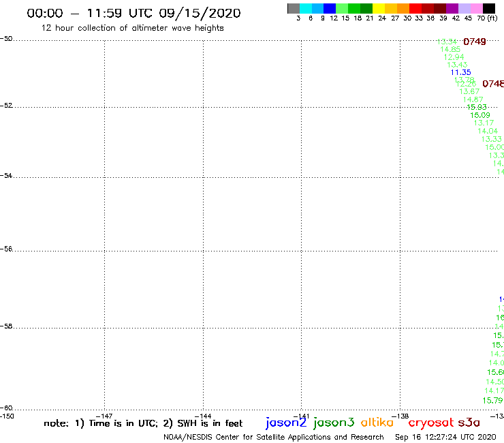Screen dimensions: 504x443
Task: Select the altika satellite label
Action: (377, 422)
